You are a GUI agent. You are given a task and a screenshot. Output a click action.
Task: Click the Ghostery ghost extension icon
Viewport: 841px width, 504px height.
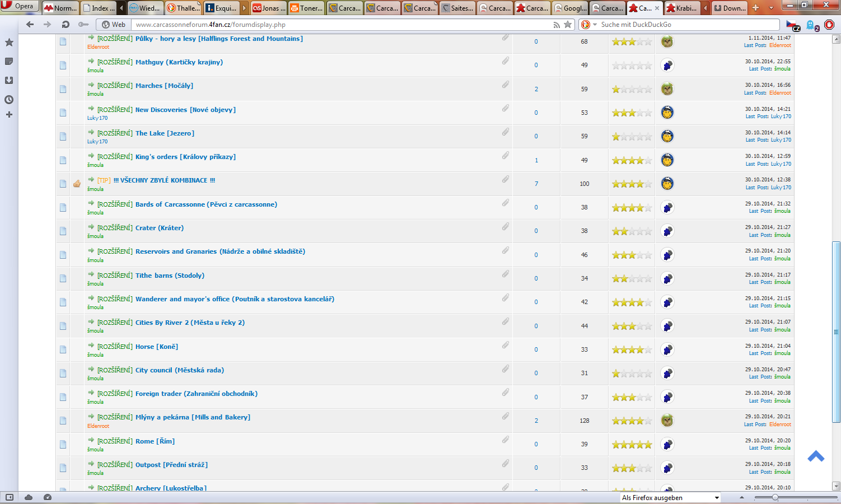pyautogui.click(x=811, y=25)
